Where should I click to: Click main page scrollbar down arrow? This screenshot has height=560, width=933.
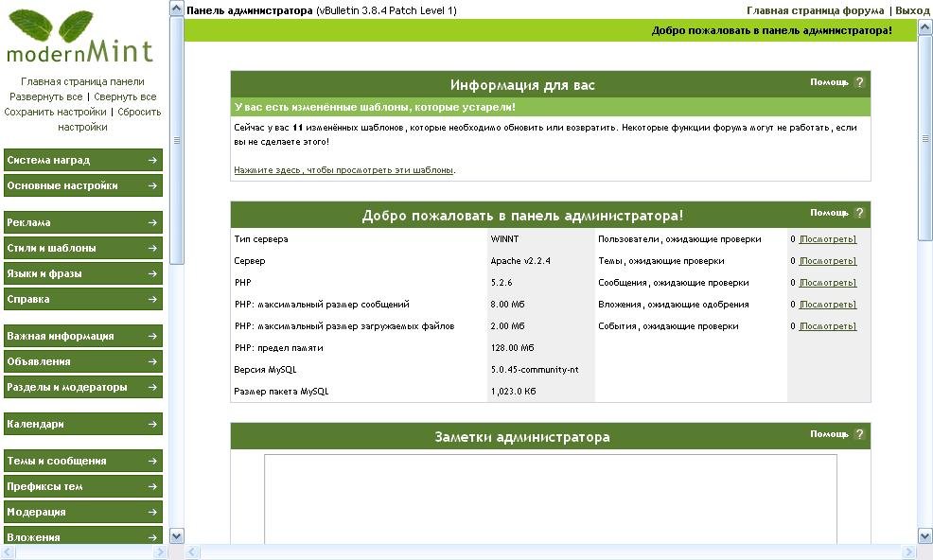pyautogui.click(x=925, y=536)
